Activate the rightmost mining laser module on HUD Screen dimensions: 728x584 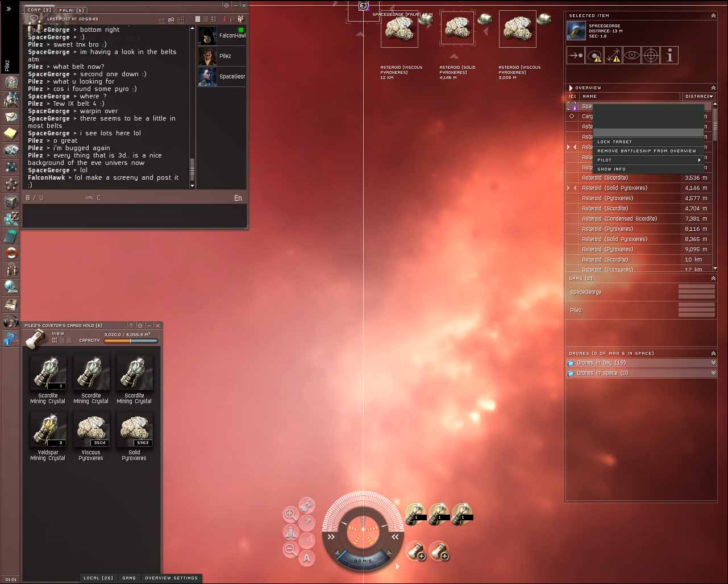(461, 513)
